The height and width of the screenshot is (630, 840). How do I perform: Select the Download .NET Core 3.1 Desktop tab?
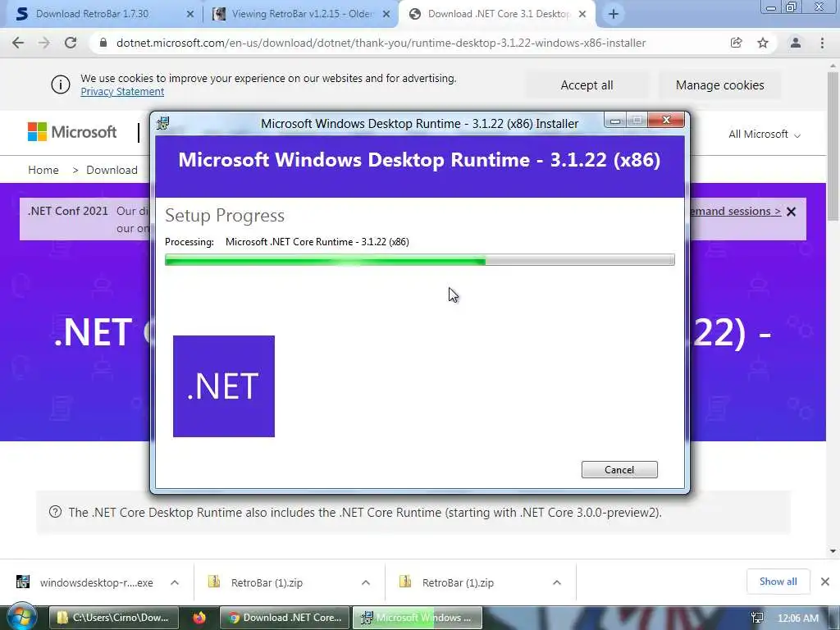click(498, 14)
